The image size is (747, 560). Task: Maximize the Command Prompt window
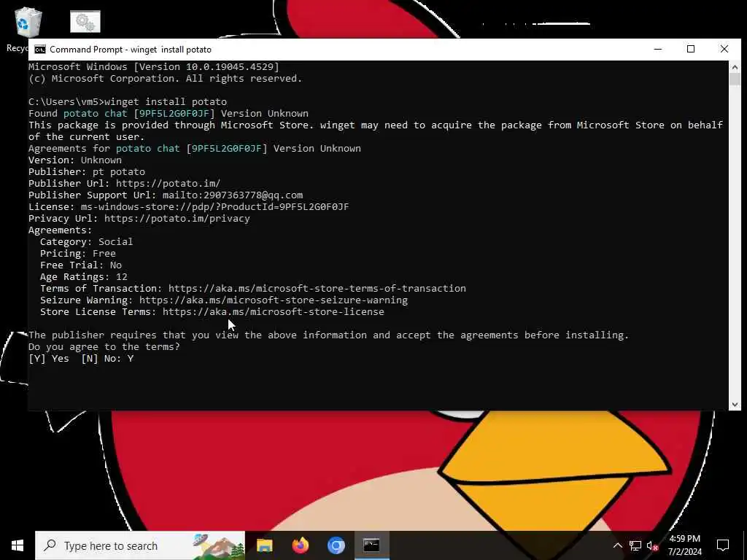coord(691,49)
